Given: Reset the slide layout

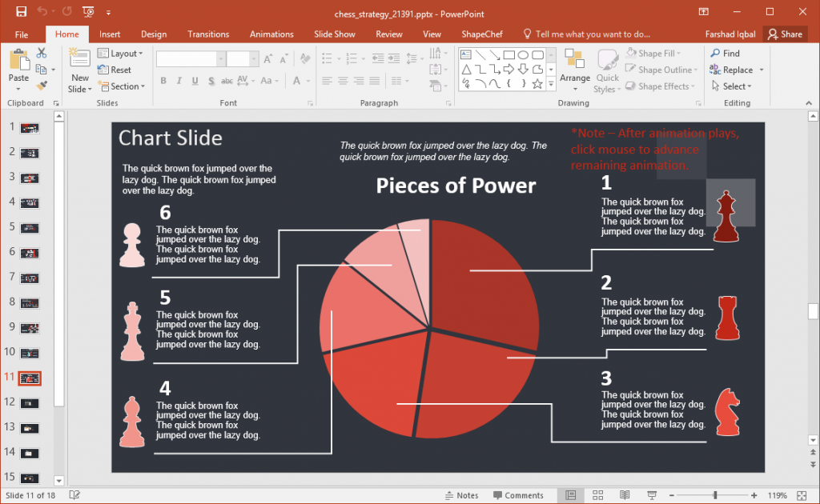Looking at the screenshot, I should (115, 70).
